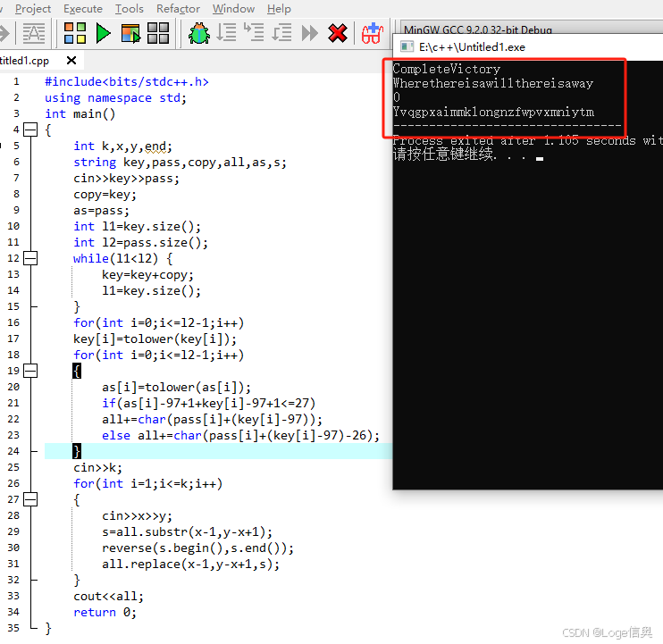The width and height of the screenshot is (663, 644).
Task: Open the Execute menu
Action: pyautogui.click(x=83, y=8)
